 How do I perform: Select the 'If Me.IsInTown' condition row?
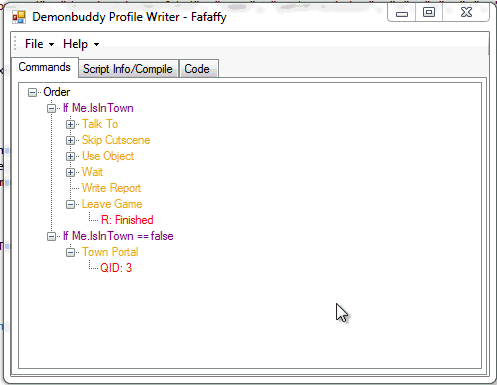98,108
